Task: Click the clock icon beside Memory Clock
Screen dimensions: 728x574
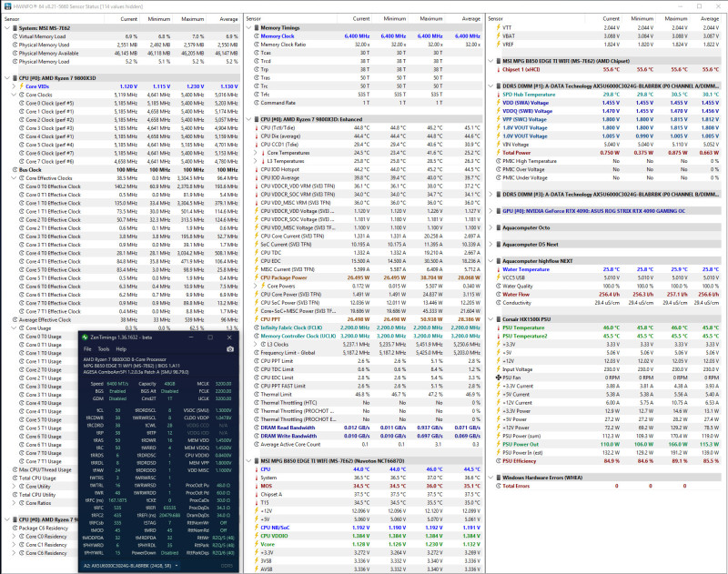Action: pyautogui.click(x=257, y=36)
